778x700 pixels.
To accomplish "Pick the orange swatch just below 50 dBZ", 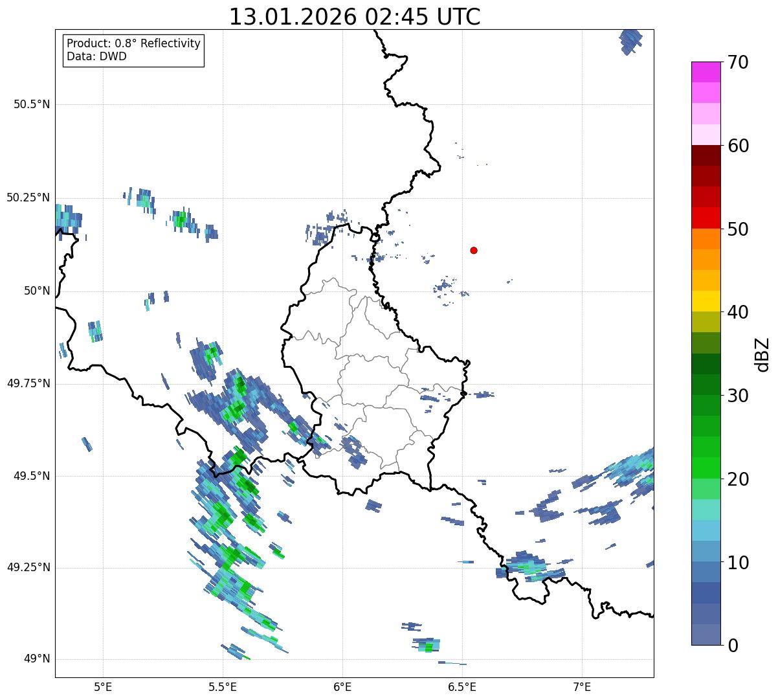I will [706, 239].
